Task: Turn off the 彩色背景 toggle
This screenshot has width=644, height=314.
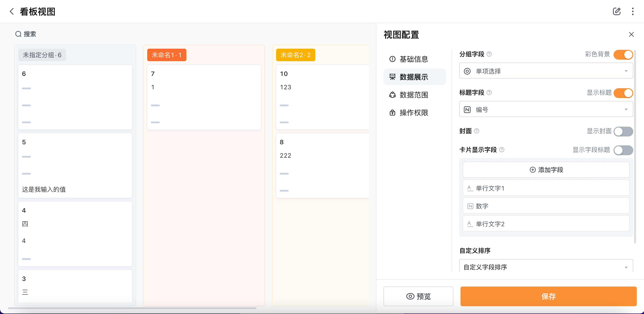Action: point(623,55)
